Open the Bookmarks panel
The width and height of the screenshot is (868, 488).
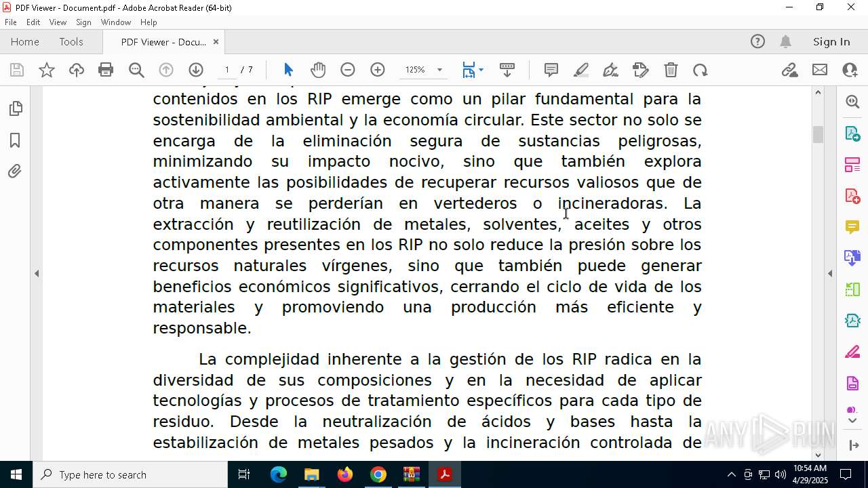click(15, 140)
